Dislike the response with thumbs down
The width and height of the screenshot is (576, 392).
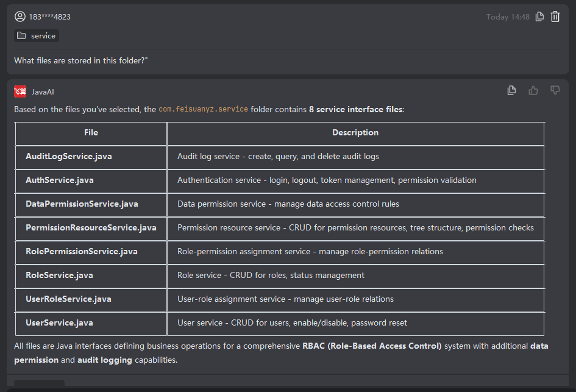tap(555, 91)
